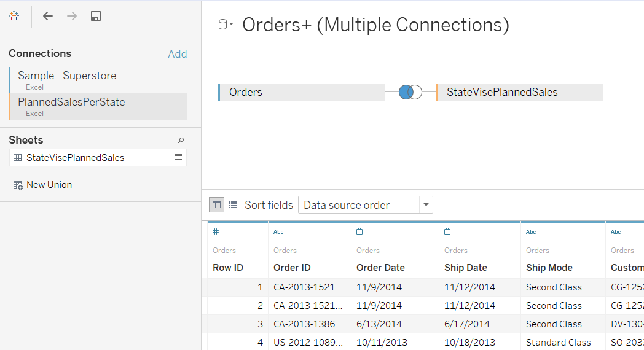Select the Orders table in join canvas
The height and width of the screenshot is (350, 644).
point(301,92)
